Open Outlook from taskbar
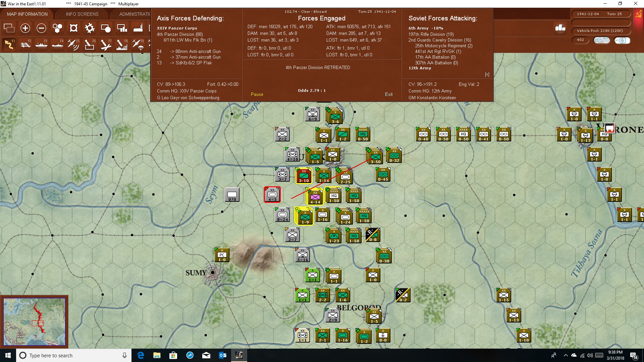Image resolution: width=644 pixels, height=362 pixels. coord(222,355)
